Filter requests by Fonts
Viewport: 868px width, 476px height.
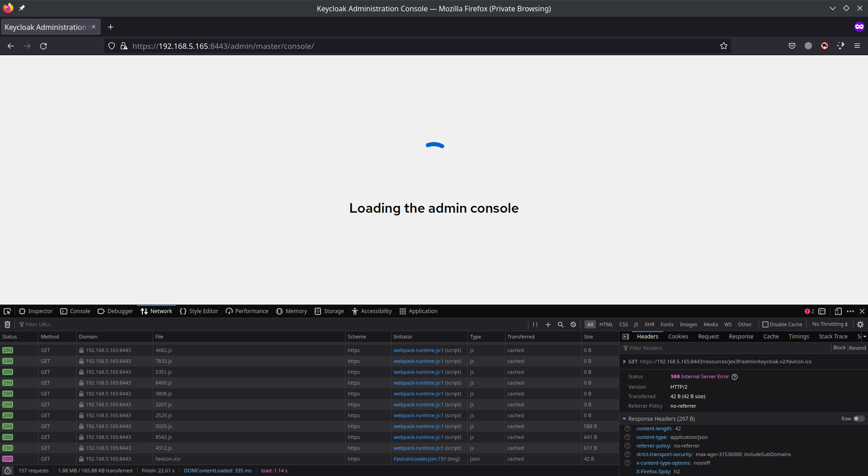point(667,324)
